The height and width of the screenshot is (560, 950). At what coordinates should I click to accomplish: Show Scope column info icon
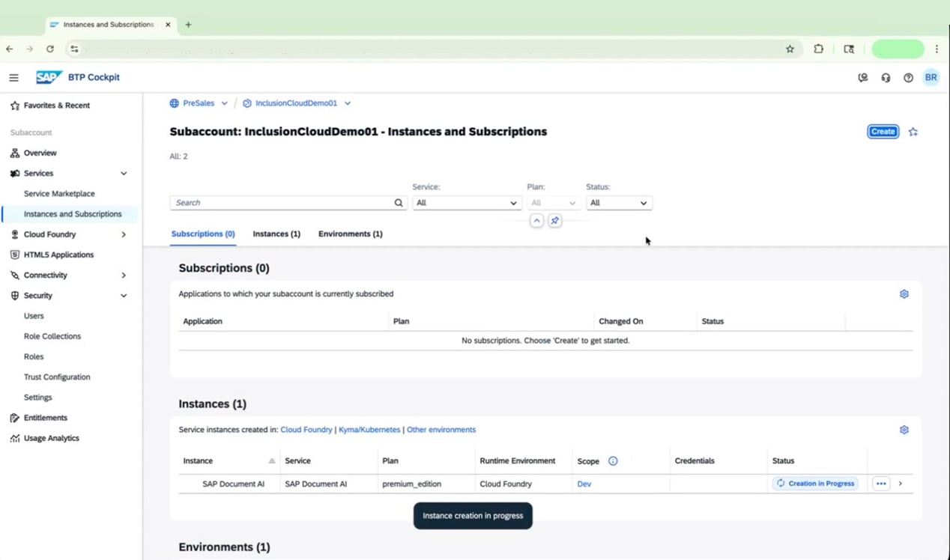(x=613, y=461)
